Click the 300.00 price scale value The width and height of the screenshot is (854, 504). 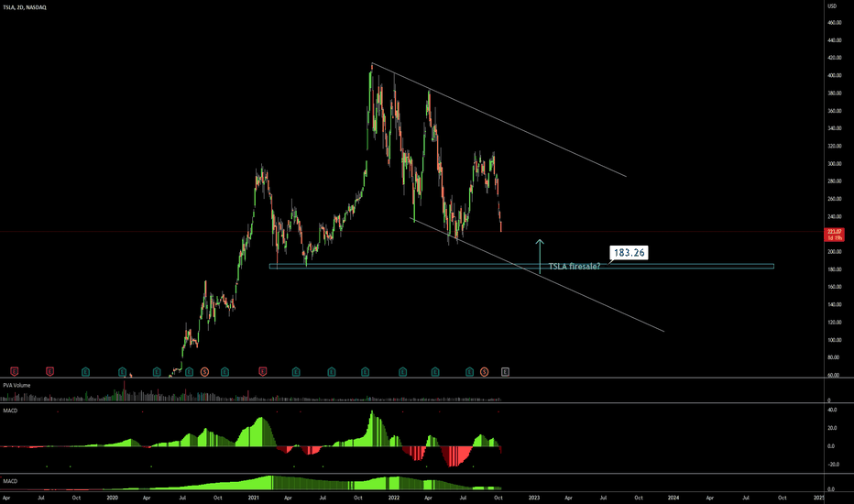[x=835, y=163]
